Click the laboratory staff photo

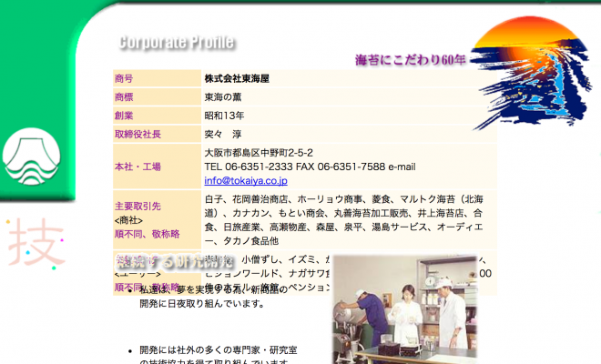pos(405,308)
